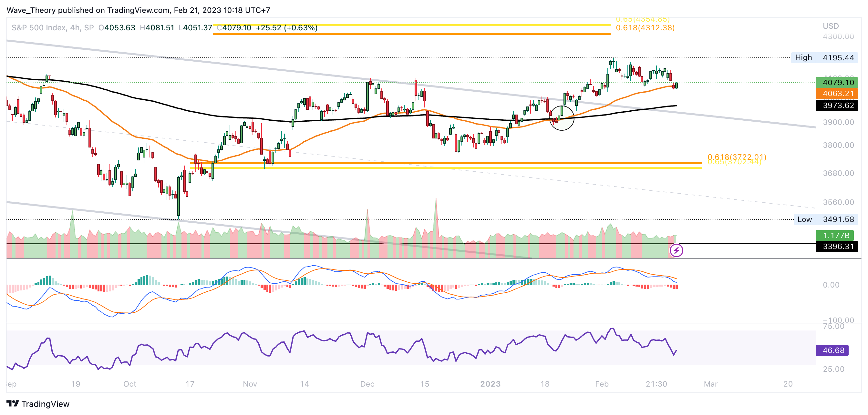
Task: Click the 2023 label on time axis
Action: tap(490, 384)
